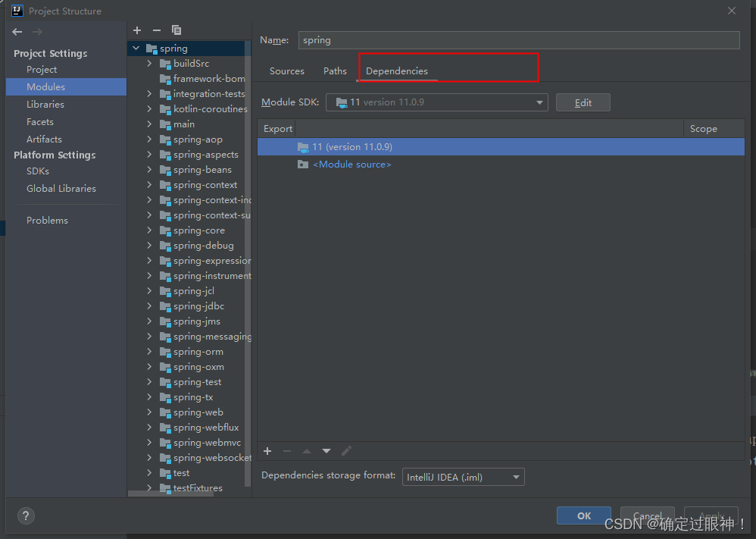Click the Scope column header
The width and height of the screenshot is (756, 539).
[x=704, y=129]
